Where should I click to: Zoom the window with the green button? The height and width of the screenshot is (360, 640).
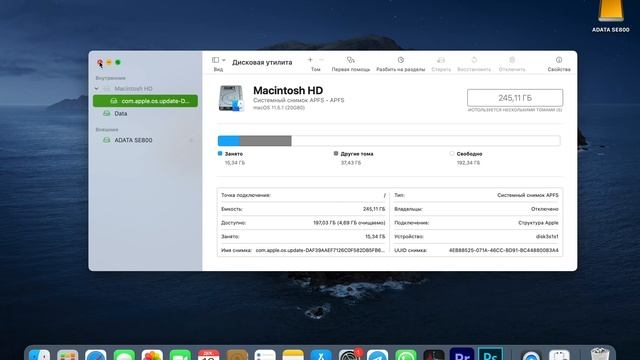(118, 62)
